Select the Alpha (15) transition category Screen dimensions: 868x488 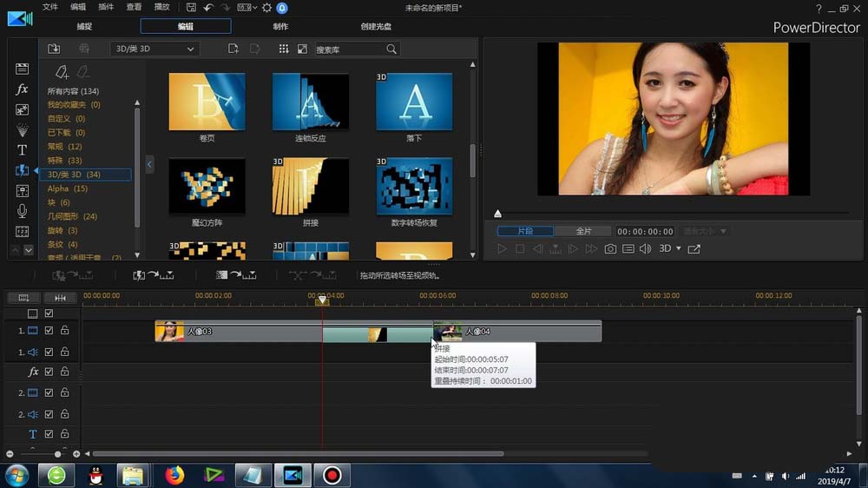coord(68,188)
